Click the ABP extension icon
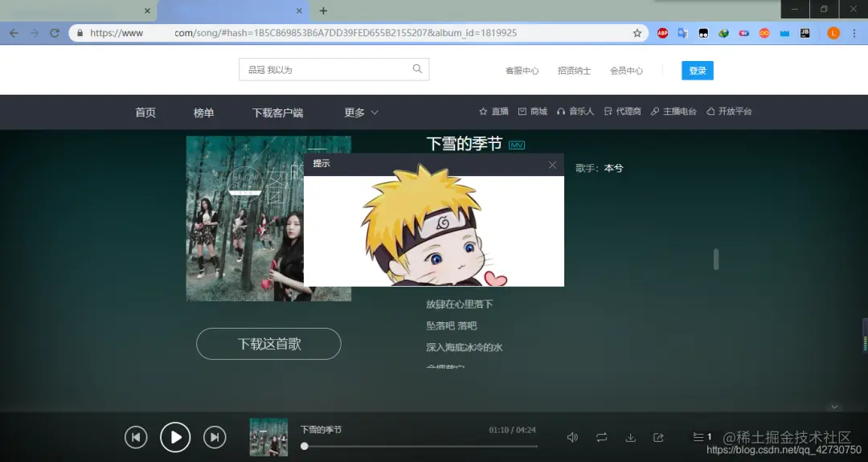 662,33
